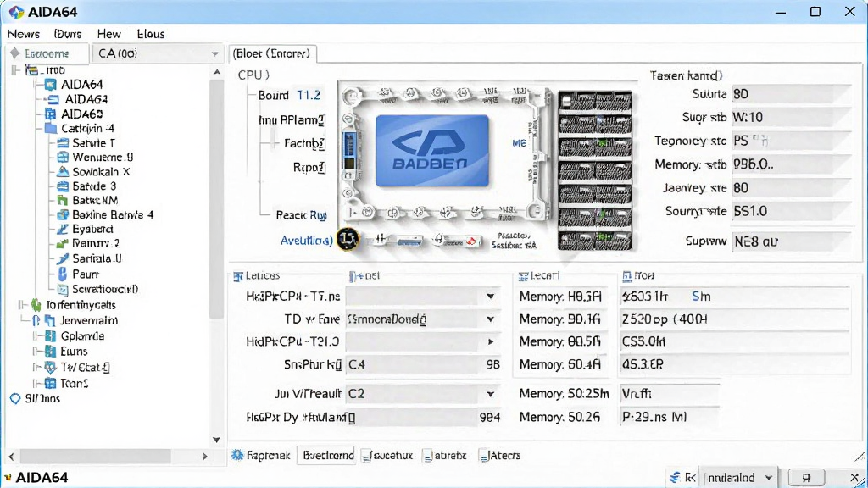Click the Ramury.2 item icon
Screen dimensions: 868x488
tap(63, 243)
